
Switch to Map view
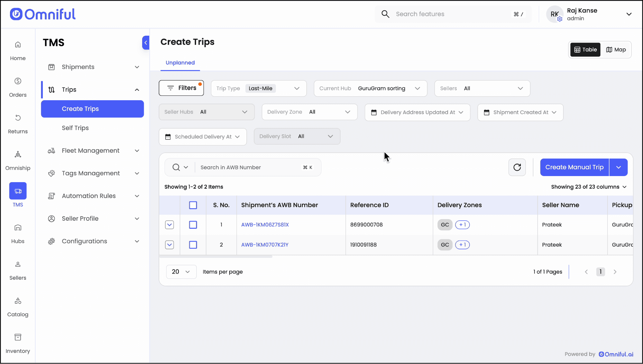click(x=616, y=49)
